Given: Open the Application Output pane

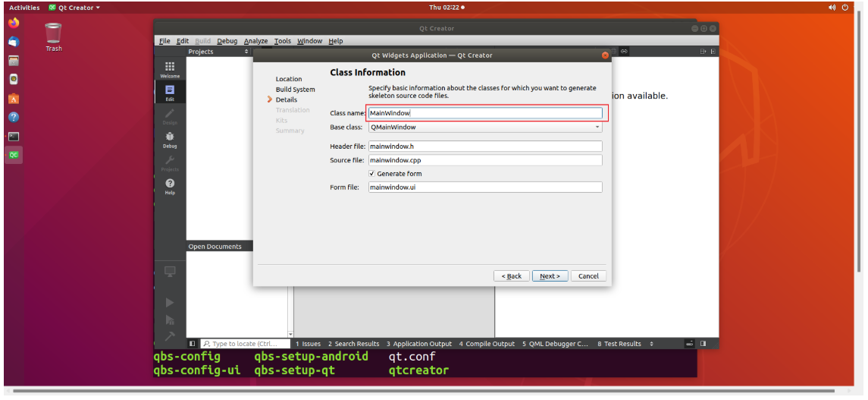Looking at the screenshot, I should point(419,344).
